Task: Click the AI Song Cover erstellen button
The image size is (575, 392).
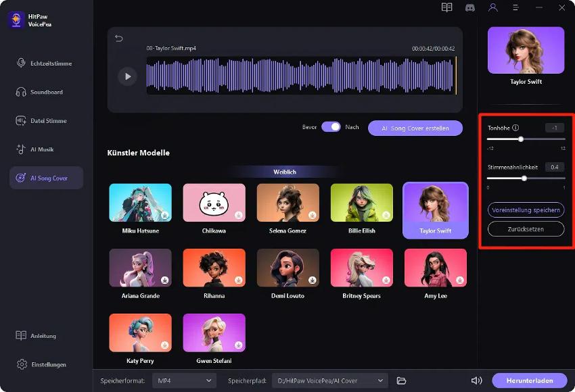Action: 415,128
